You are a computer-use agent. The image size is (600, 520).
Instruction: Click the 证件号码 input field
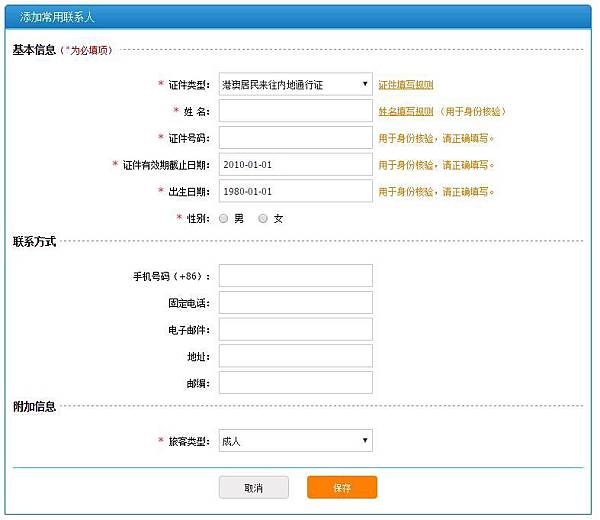click(x=295, y=138)
